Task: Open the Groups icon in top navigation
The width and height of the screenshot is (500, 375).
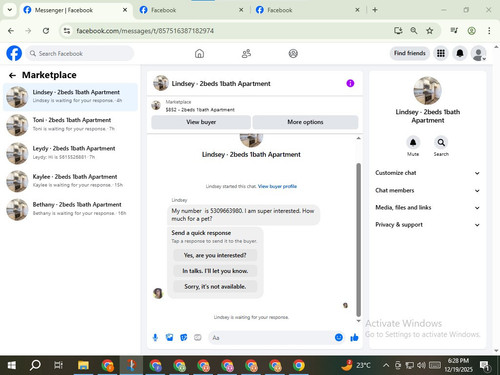Action: point(293,53)
